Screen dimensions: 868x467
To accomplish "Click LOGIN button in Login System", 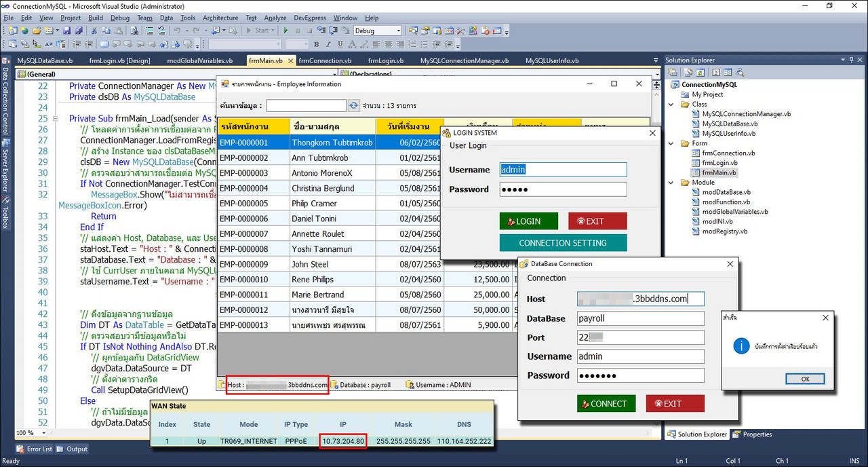I will point(529,221).
